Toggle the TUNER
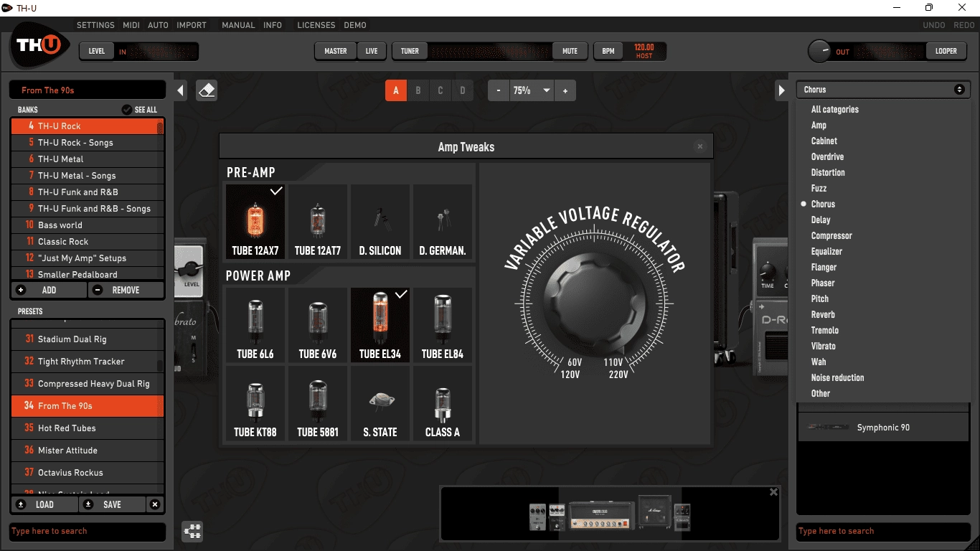The image size is (980, 551). point(410,51)
